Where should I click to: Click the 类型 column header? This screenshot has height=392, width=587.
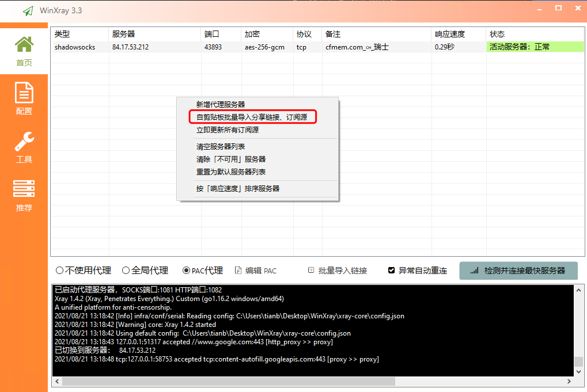coord(79,34)
